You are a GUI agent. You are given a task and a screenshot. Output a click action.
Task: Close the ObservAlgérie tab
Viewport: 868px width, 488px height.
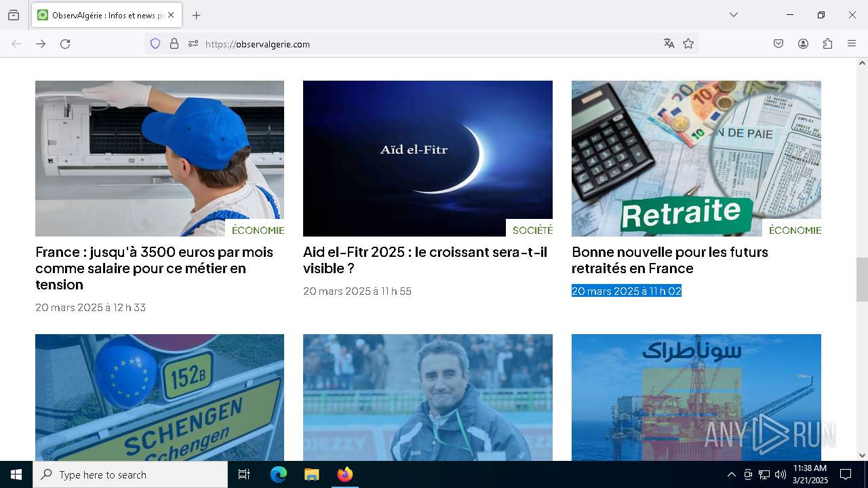[171, 15]
